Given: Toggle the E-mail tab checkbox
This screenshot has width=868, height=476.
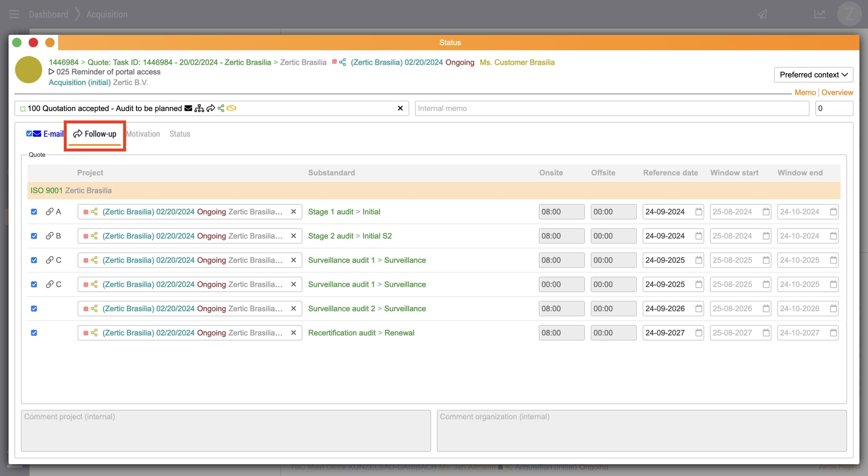Looking at the screenshot, I should pyautogui.click(x=29, y=134).
